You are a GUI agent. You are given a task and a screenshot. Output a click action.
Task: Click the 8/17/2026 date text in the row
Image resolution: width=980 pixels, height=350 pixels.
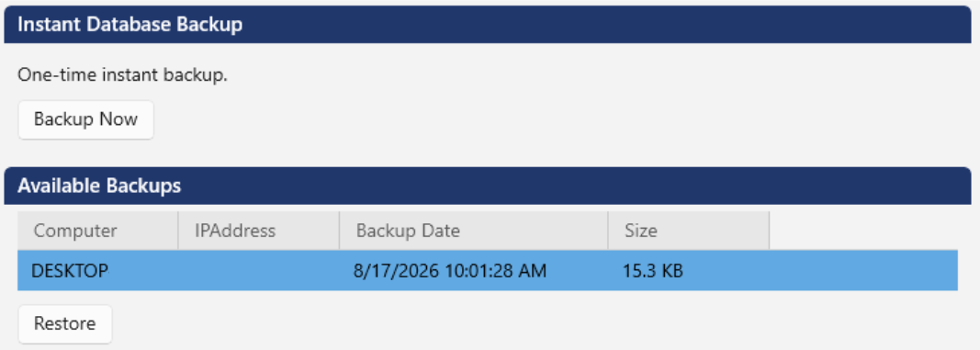(396, 271)
